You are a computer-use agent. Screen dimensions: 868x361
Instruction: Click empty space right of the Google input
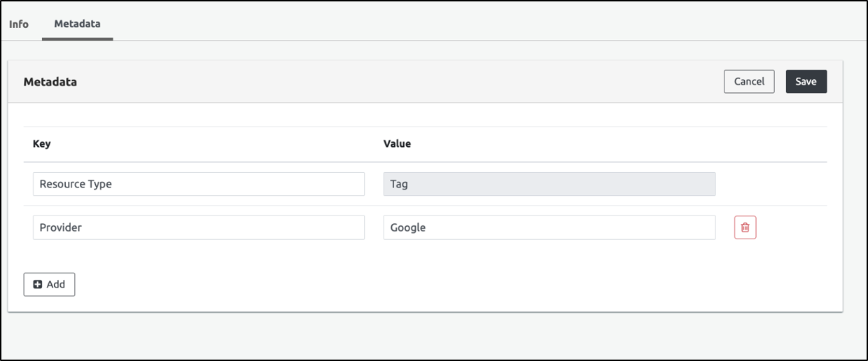click(791, 227)
